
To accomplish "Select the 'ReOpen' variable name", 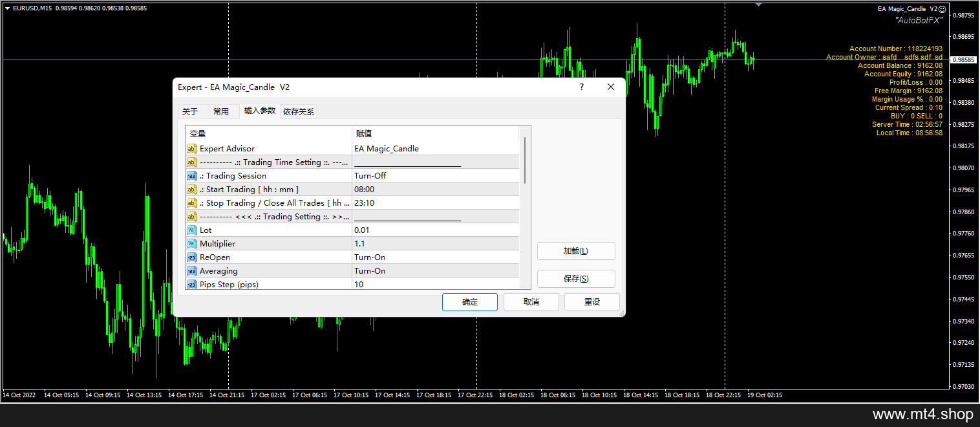I will coord(215,257).
